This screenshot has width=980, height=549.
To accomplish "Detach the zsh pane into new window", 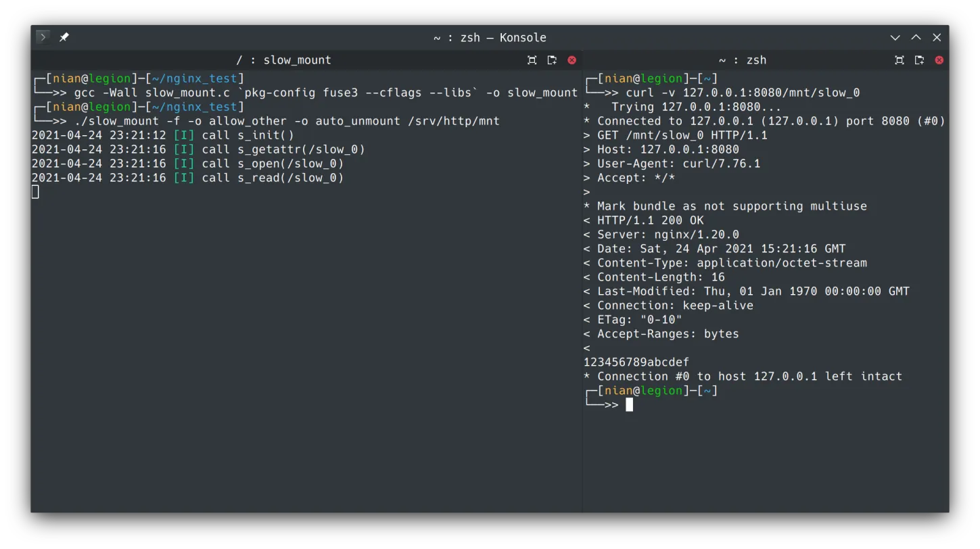I will tap(919, 60).
